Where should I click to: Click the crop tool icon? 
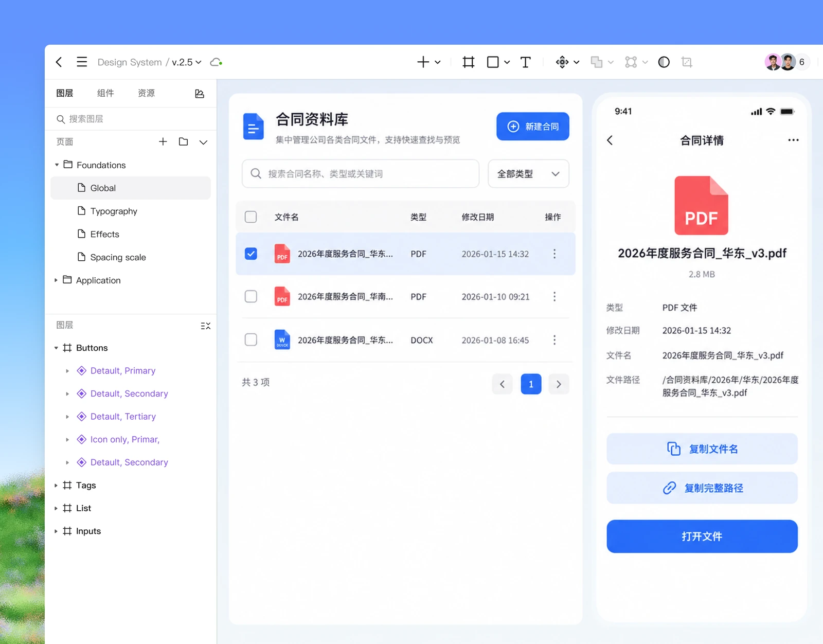point(687,62)
